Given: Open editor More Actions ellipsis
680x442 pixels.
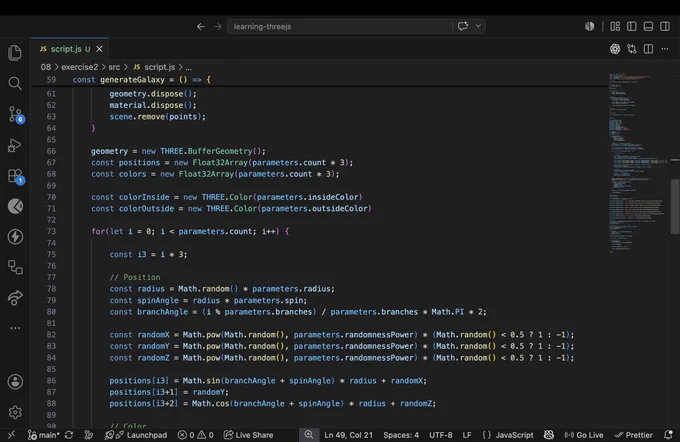Looking at the screenshot, I should pyautogui.click(x=665, y=49).
